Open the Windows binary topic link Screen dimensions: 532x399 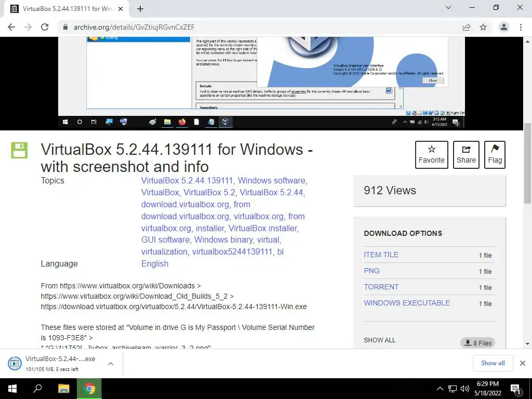[x=223, y=240]
